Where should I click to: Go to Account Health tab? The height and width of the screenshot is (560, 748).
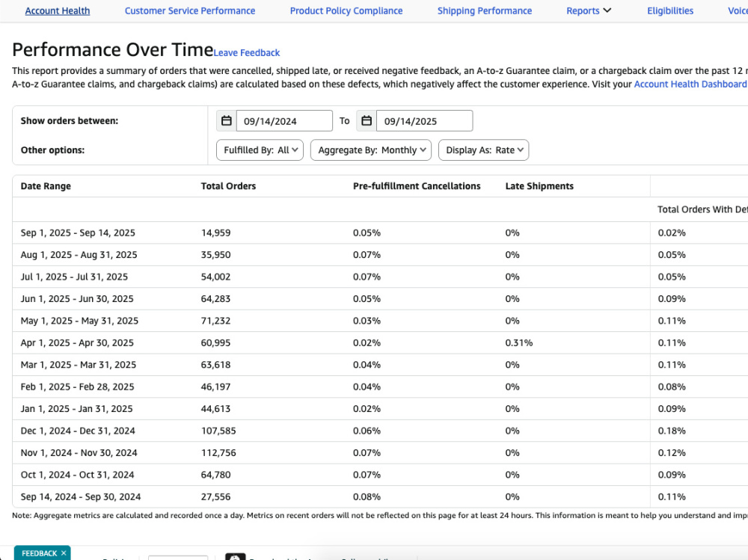pyautogui.click(x=58, y=10)
